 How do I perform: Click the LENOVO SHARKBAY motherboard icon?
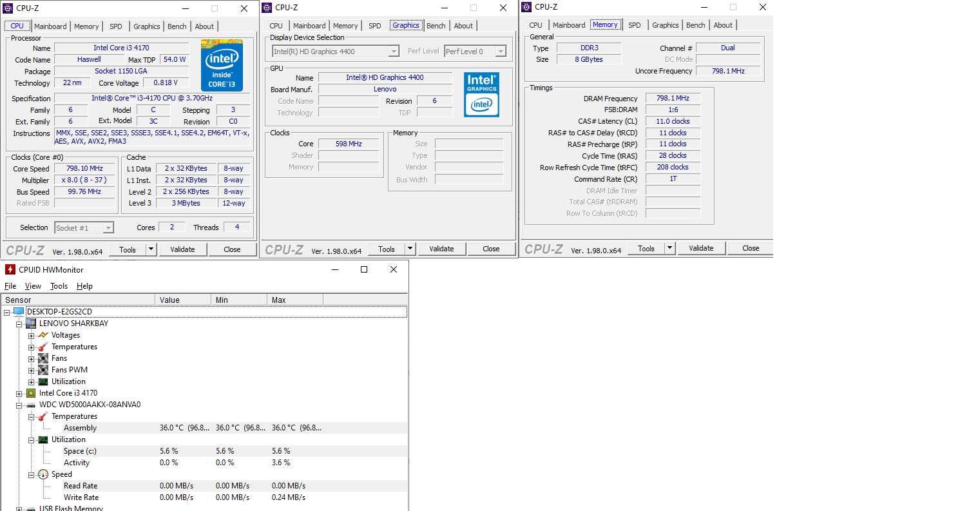click(30, 323)
